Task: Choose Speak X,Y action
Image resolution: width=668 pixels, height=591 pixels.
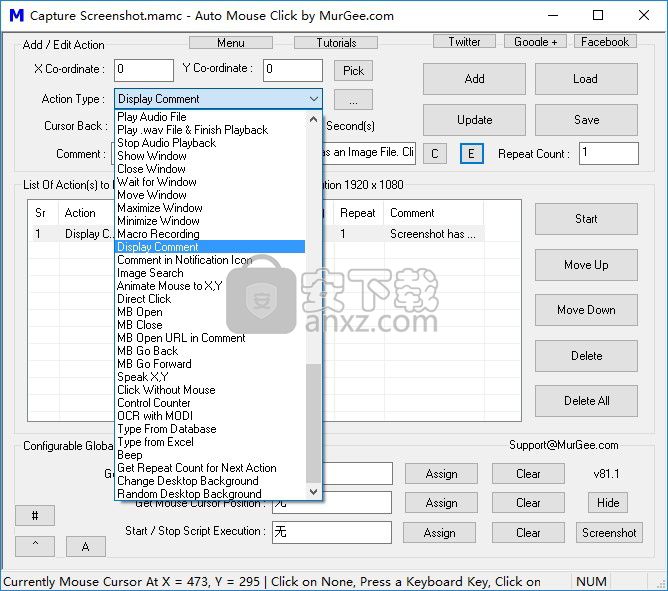Action: tap(143, 377)
